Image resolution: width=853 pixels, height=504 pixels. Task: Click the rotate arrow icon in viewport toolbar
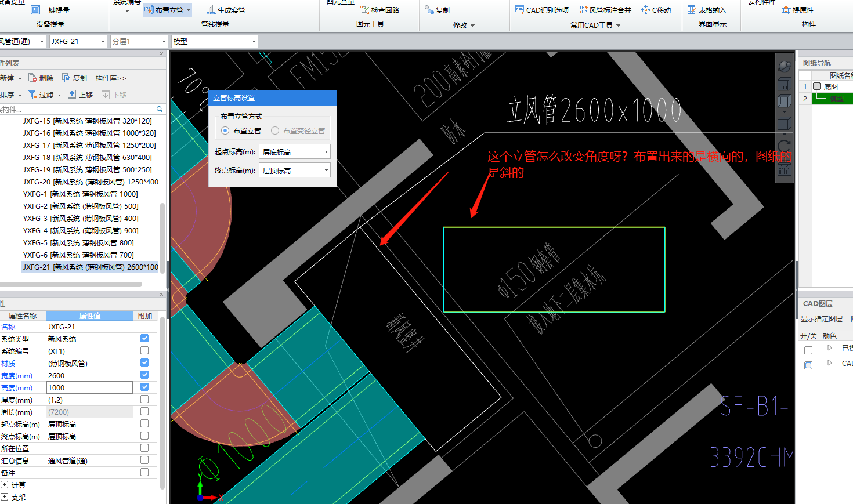(784, 146)
